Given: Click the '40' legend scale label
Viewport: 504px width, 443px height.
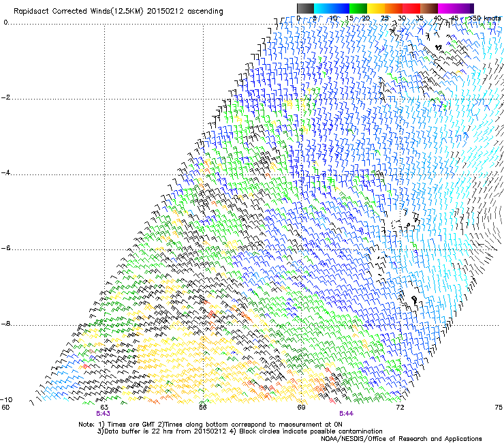Looking at the screenshot, I should coord(437,18).
